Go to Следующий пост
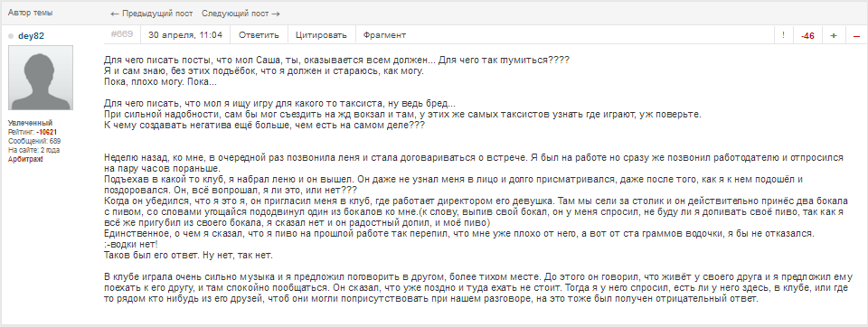 point(241,14)
